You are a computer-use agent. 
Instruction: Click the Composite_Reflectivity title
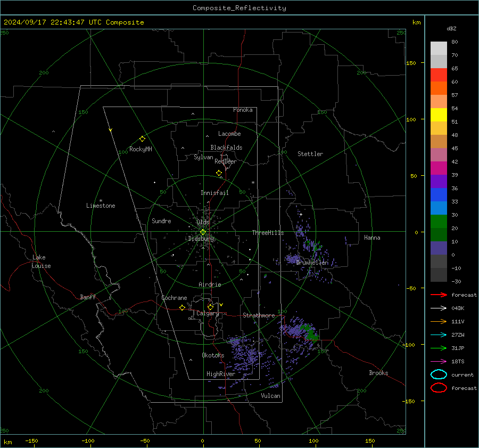240,8
